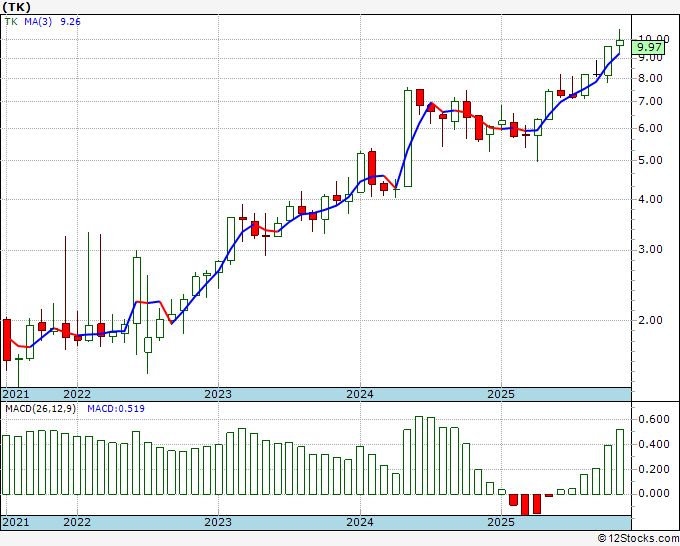Select the 2021 label on the MACD timeline
This screenshot has height=546, width=680.
point(16,522)
